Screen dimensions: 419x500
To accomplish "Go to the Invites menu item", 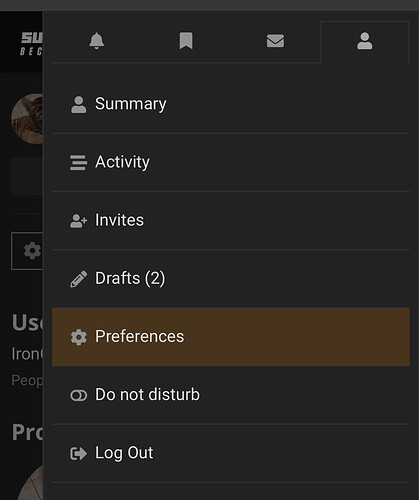I will 231,221.
